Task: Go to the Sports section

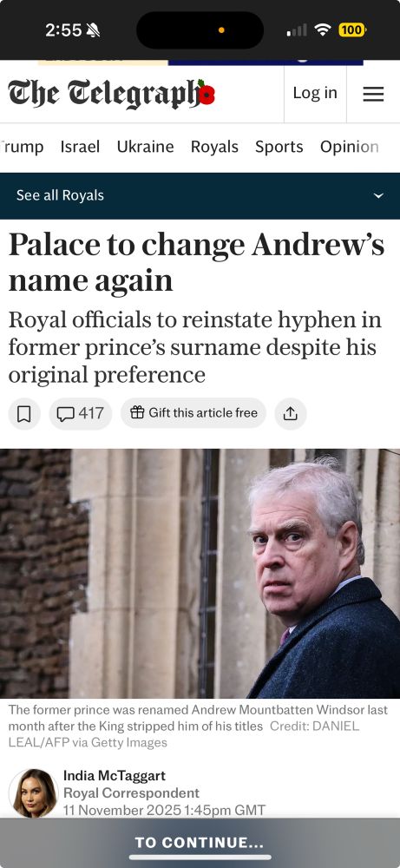Action: [279, 147]
